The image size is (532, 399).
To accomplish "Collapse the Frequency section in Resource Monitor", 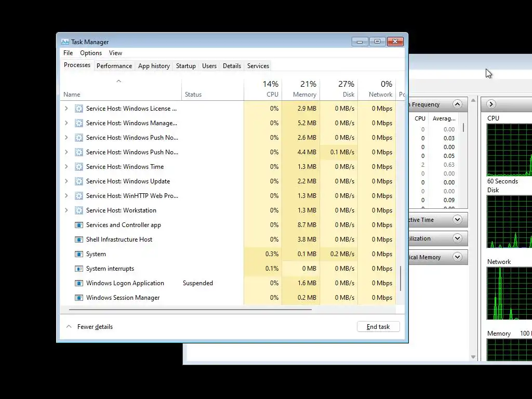I will 457,104.
